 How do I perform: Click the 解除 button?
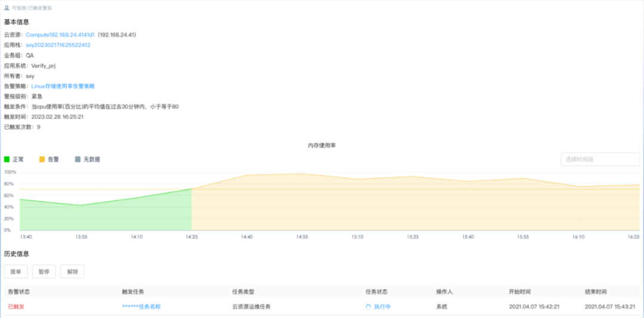click(72, 271)
